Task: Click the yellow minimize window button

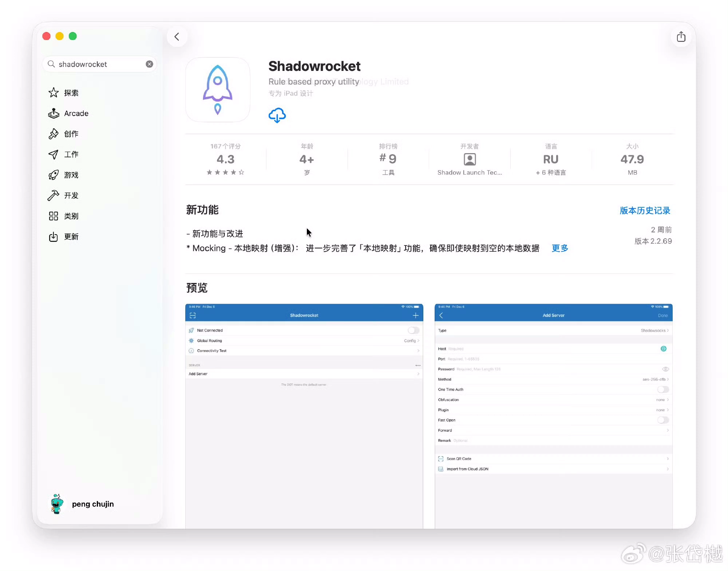Action: [59, 36]
